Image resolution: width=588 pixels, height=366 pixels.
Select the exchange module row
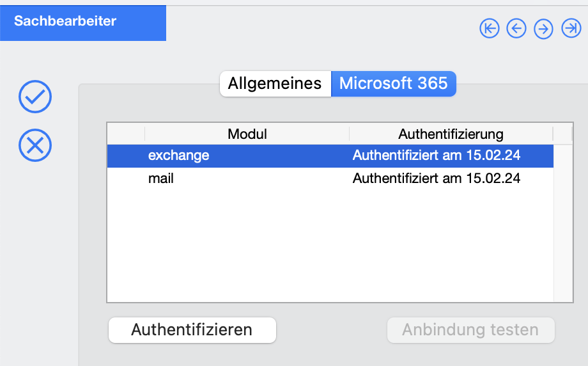pyautogui.click(x=330, y=155)
